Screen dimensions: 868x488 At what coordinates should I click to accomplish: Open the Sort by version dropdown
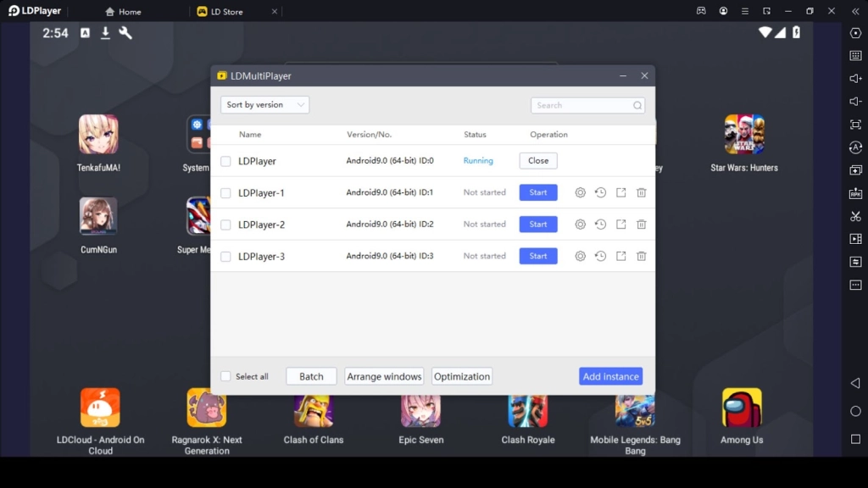pyautogui.click(x=264, y=104)
